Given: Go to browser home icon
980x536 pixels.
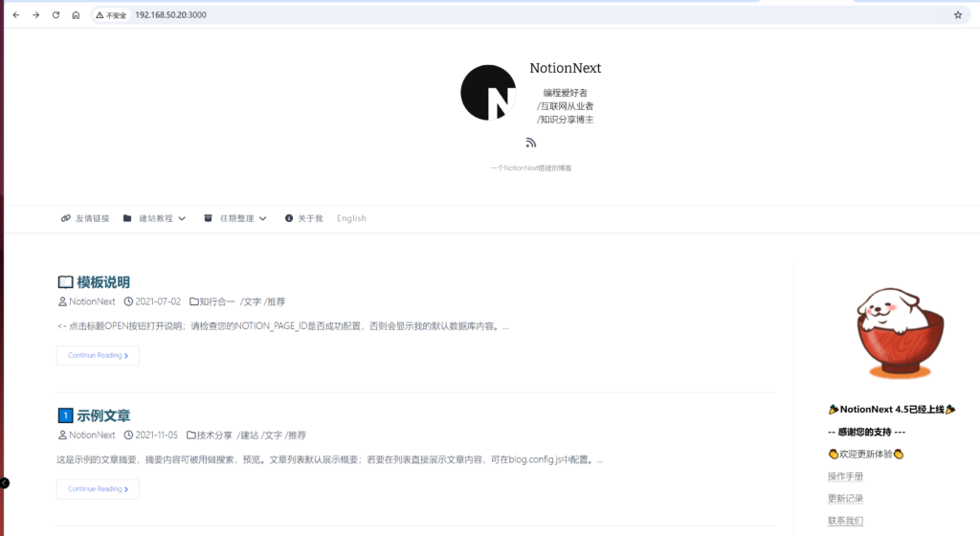Looking at the screenshot, I should click(76, 15).
